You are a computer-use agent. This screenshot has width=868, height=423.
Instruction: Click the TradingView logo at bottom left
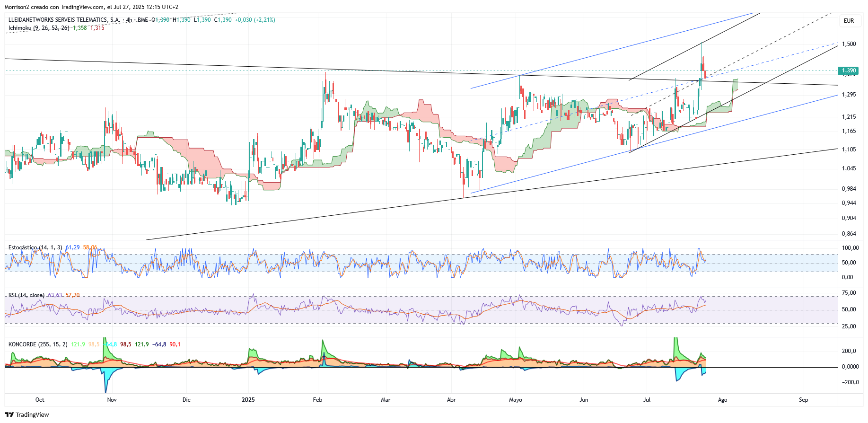tap(27, 414)
